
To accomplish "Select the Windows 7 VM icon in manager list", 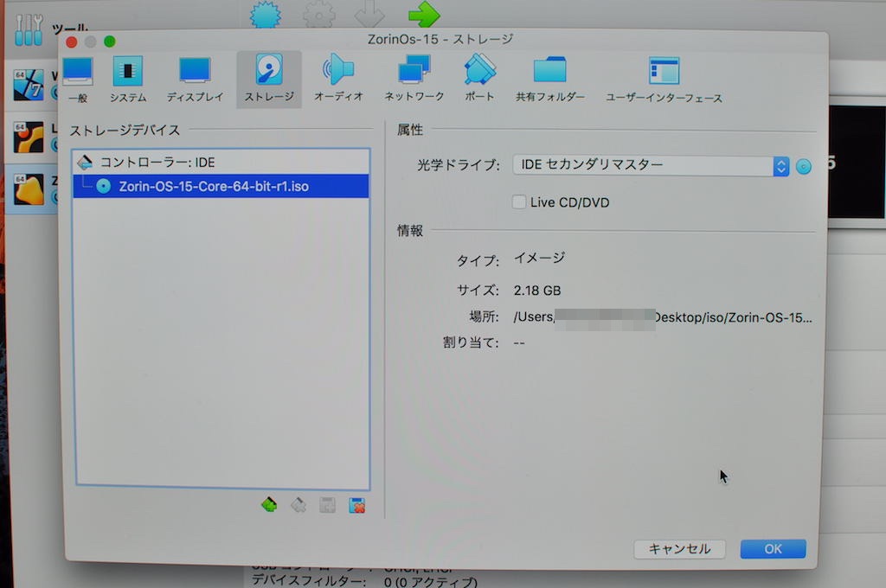I will pos(29,85).
